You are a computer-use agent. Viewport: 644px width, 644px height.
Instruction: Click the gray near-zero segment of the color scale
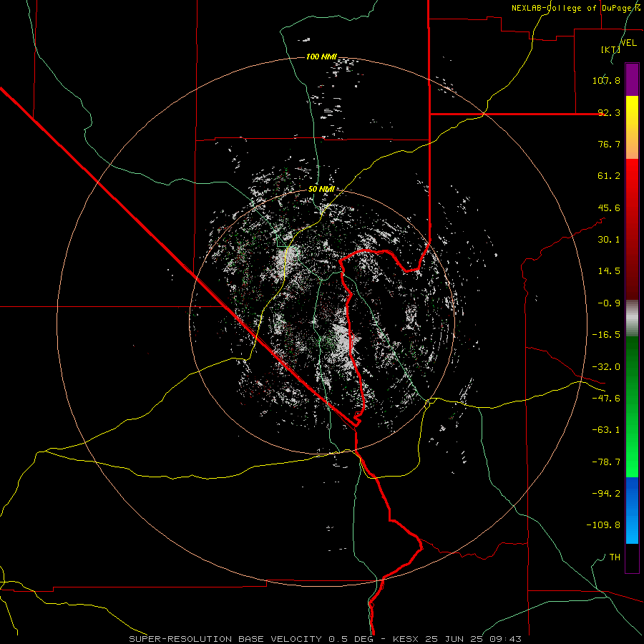click(632, 318)
